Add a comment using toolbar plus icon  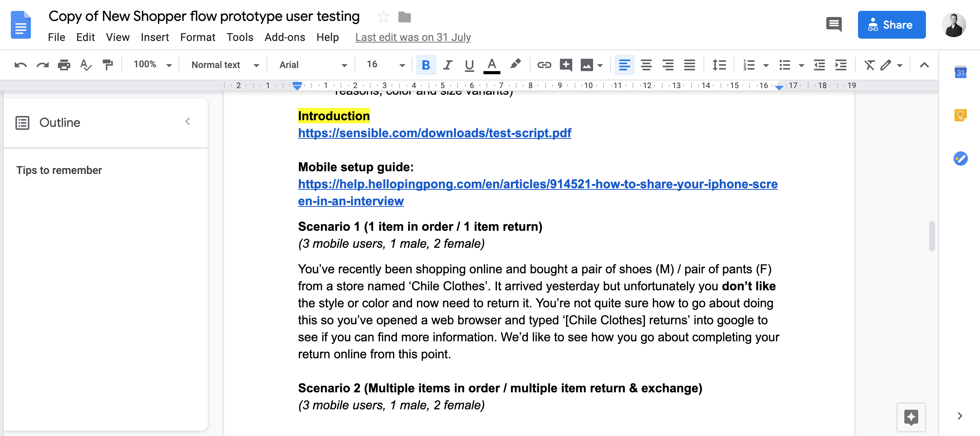[x=566, y=65]
